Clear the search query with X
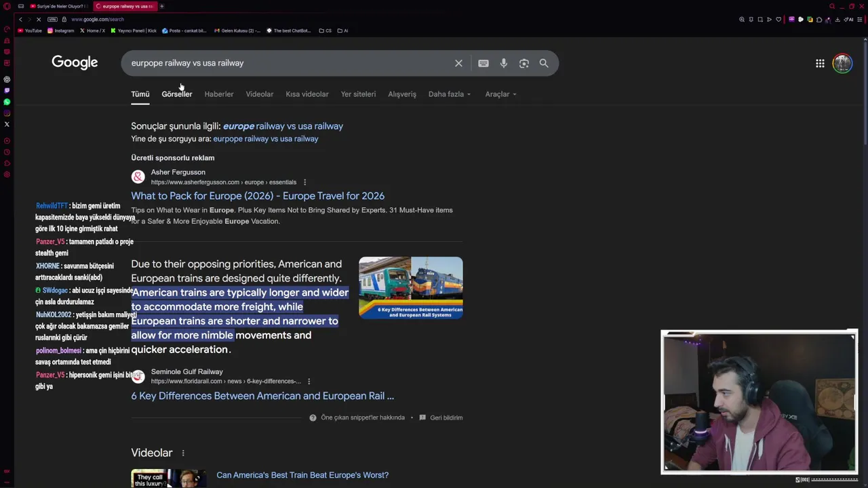The width and height of the screenshot is (868, 488). pyautogui.click(x=458, y=63)
